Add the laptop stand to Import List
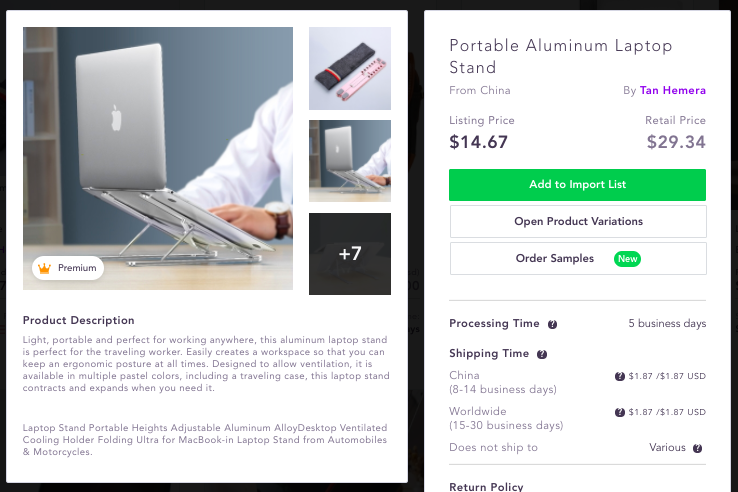This screenshot has height=492, width=738. coord(578,185)
